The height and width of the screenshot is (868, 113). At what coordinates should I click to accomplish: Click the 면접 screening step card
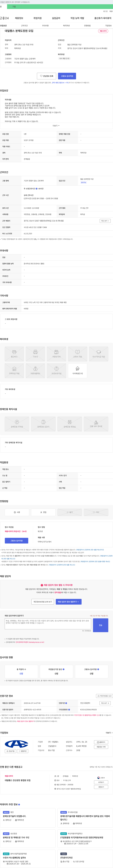[x=43, y=512]
